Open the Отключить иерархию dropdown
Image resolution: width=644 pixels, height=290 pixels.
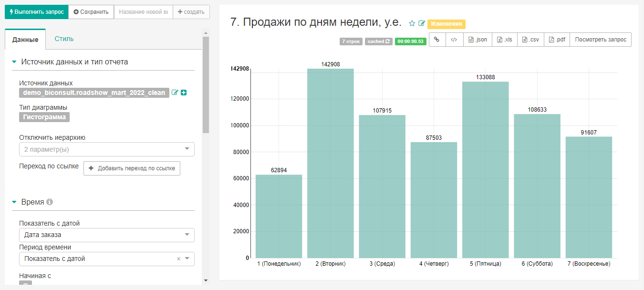pyautogui.click(x=107, y=149)
